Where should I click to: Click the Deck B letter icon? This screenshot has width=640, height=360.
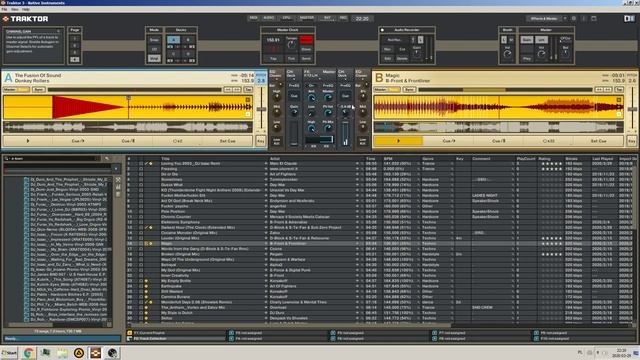(x=379, y=78)
